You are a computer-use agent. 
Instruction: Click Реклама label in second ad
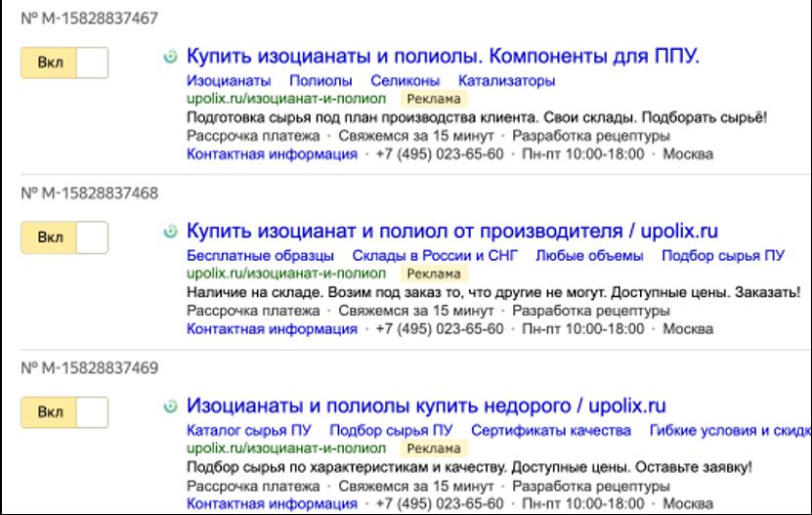(x=434, y=274)
